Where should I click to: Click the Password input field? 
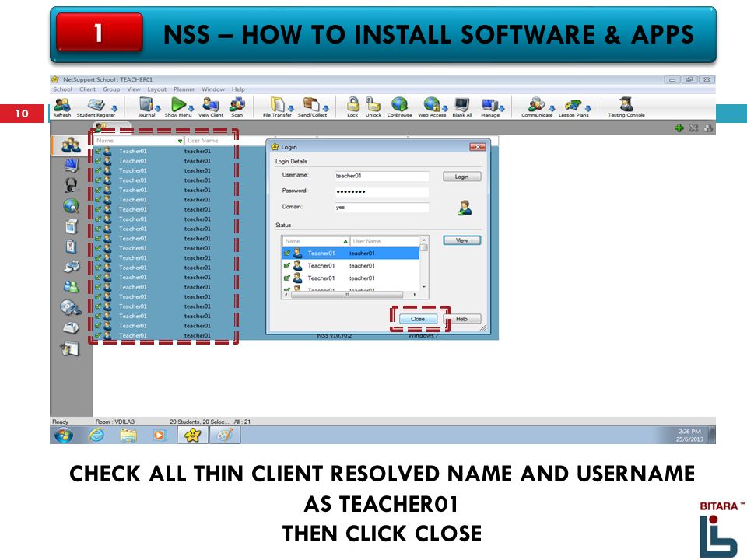381,192
